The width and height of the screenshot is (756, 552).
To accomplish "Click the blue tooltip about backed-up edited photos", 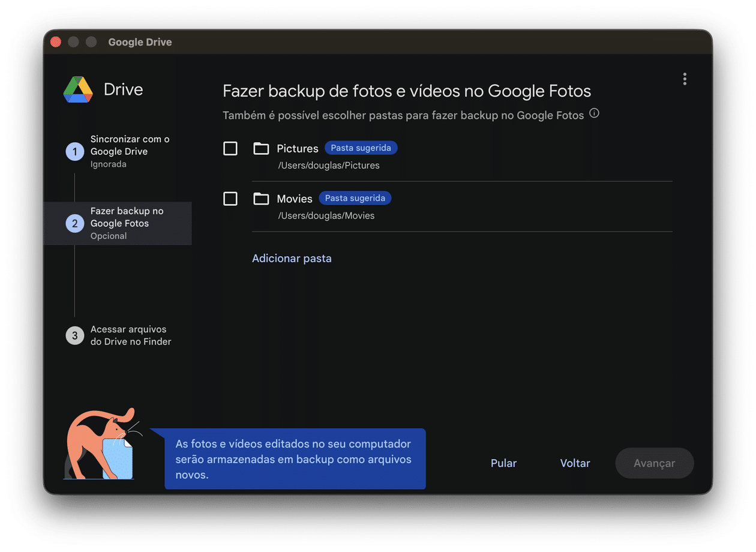I will (x=295, y=459).
